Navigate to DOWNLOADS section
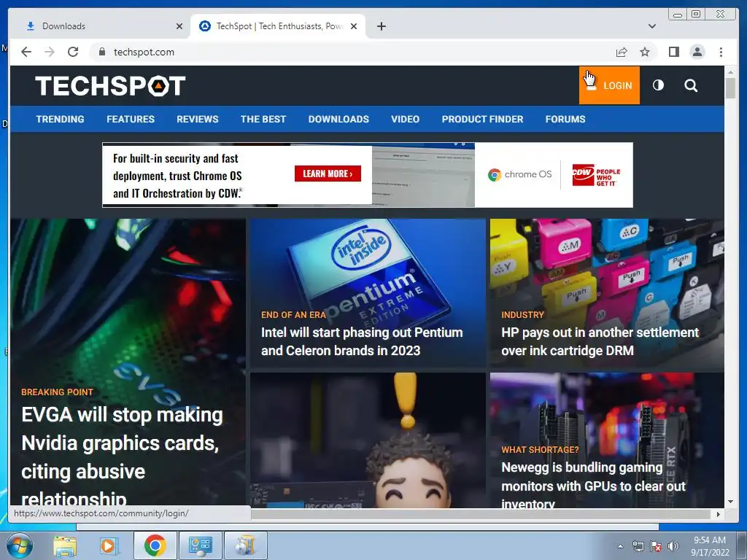 [338, 119]
